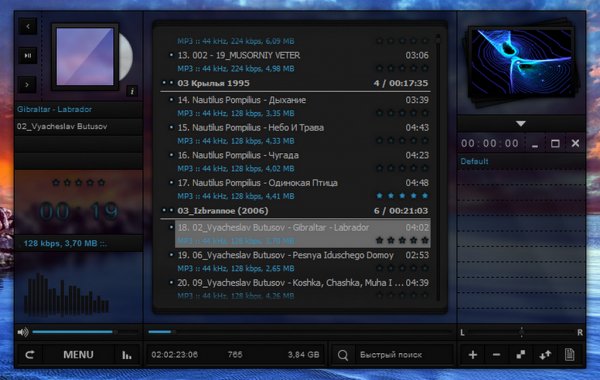Screen dimensions: 600x380
Task: Set first star rating on track 13
Action: click(x=379, y=68)
